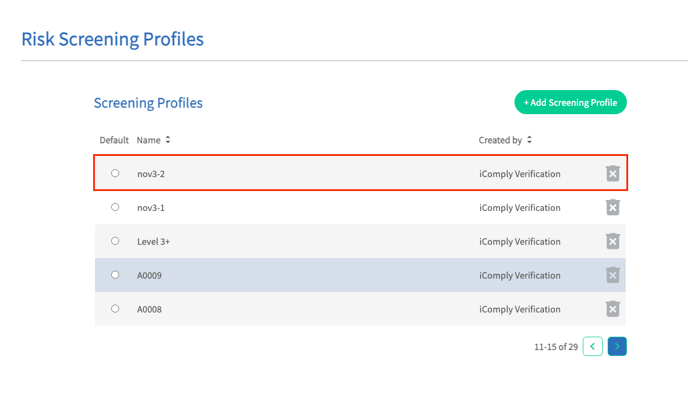
Task: Click the Risk Screening Profiles heading
Action: tap(112, 39)
